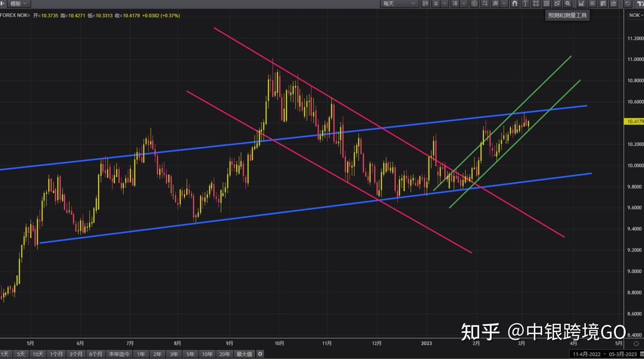Image resolution: width=644 pixels, height=359 pixels.
Task: Click the bar chart with plus icon
Action: [581, 4]
